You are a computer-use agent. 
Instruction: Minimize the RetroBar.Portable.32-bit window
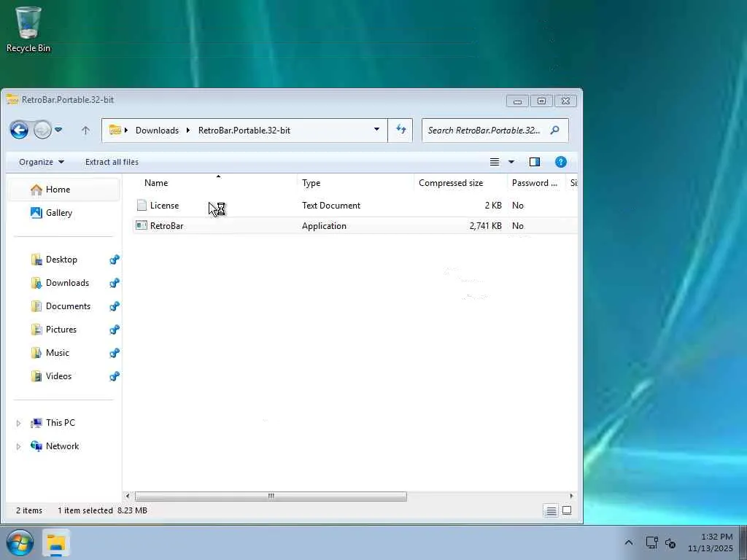click(x=517, y=101)
